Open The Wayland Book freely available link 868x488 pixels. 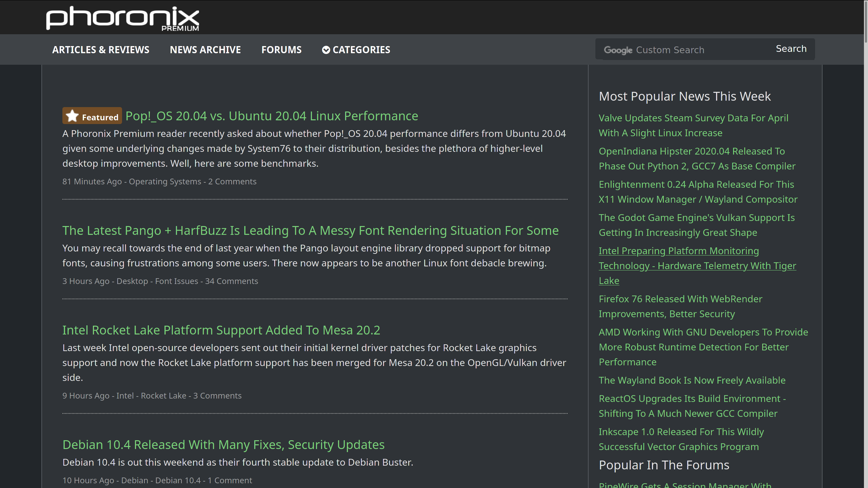pyautogui.click(x=692, y=380)
